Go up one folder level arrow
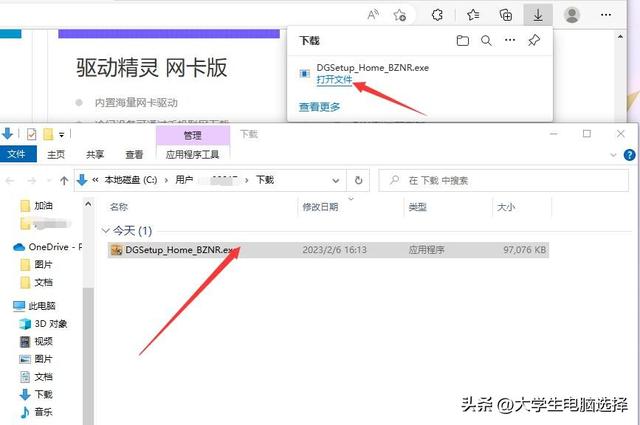The width and height of the screenshot is (640, 425). 64,180
